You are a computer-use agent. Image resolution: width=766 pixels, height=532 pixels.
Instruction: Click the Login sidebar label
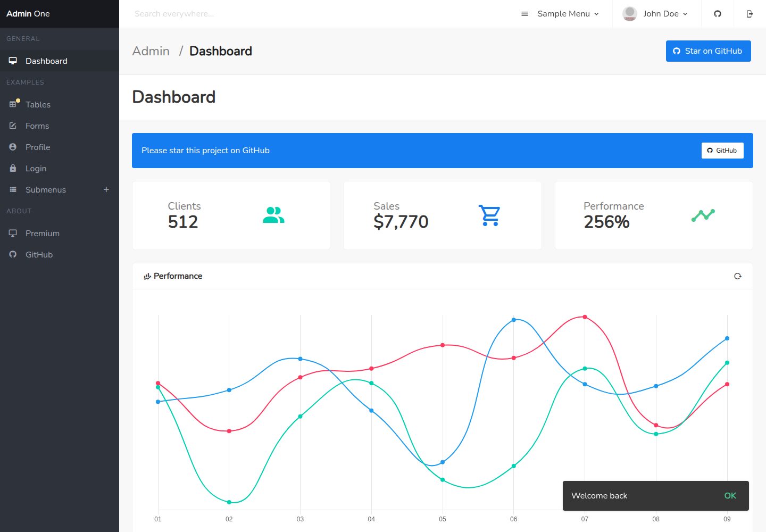tap(36, 168)
